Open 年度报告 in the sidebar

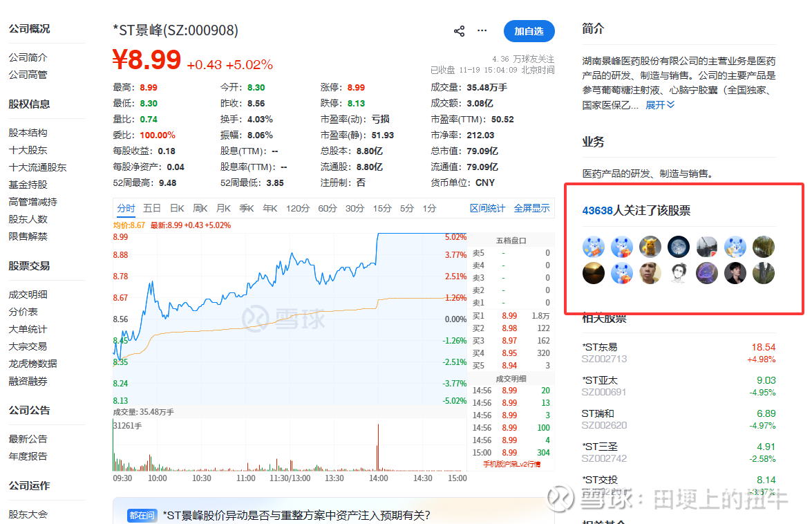click(28, 456)
